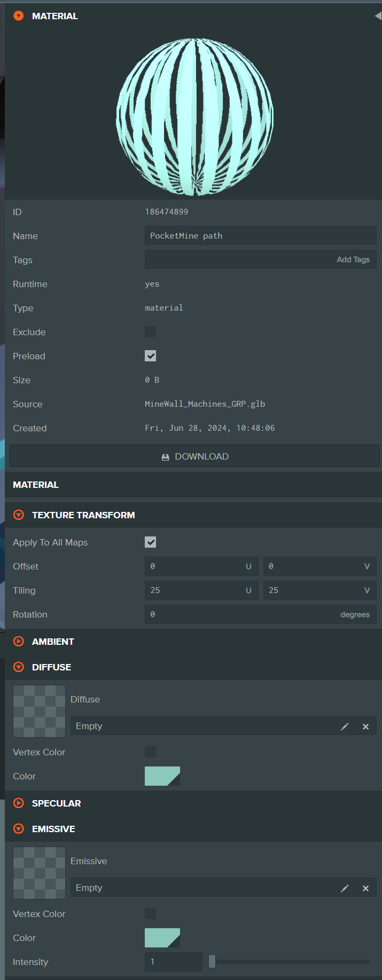Viewport: 382px width, 980px height.
Task: Remove the Emissive texture with X icon
Action: tap(365, 888)
